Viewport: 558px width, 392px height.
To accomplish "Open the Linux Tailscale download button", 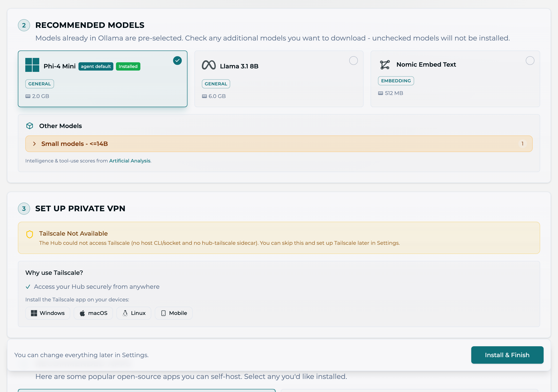I will 134,313.
